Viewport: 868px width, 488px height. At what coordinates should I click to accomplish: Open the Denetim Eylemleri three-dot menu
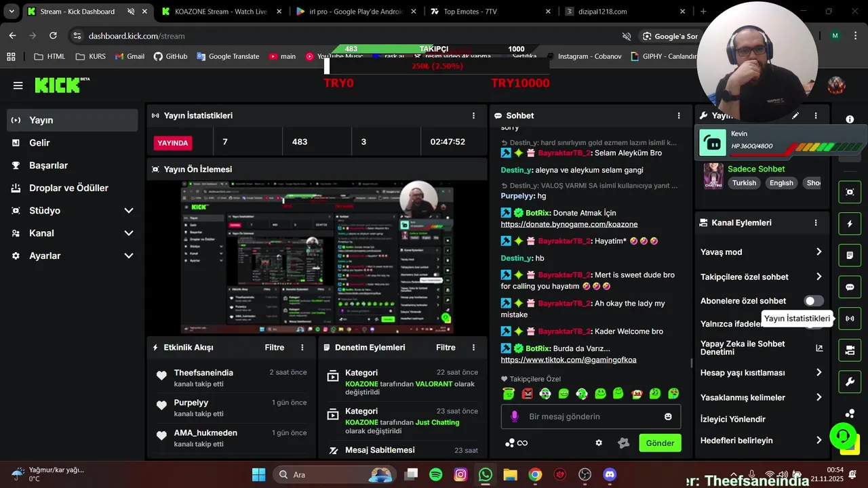coord(473,348)
